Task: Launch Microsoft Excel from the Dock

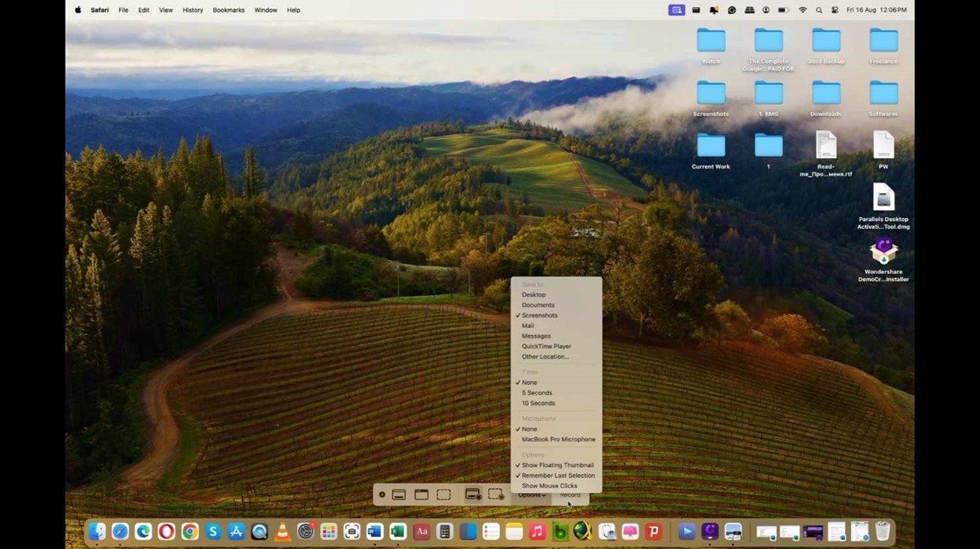Action: (398, 532)
